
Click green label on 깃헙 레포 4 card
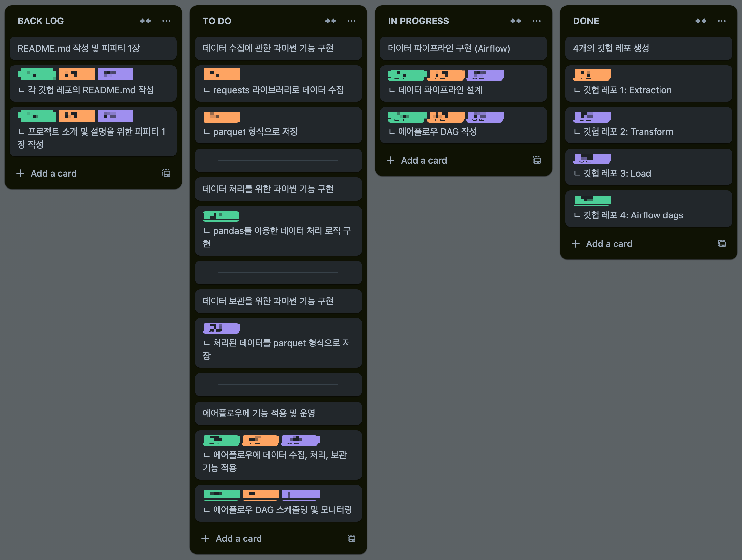592,200
